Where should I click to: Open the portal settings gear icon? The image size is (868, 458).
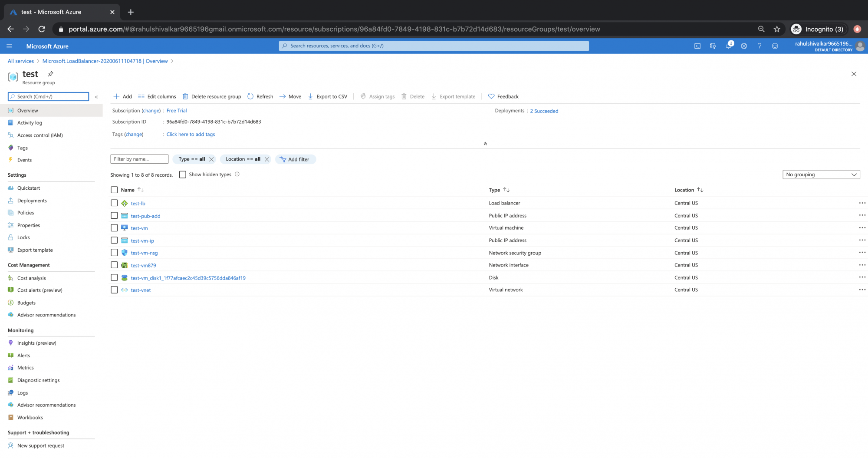[x=744, y=46]
